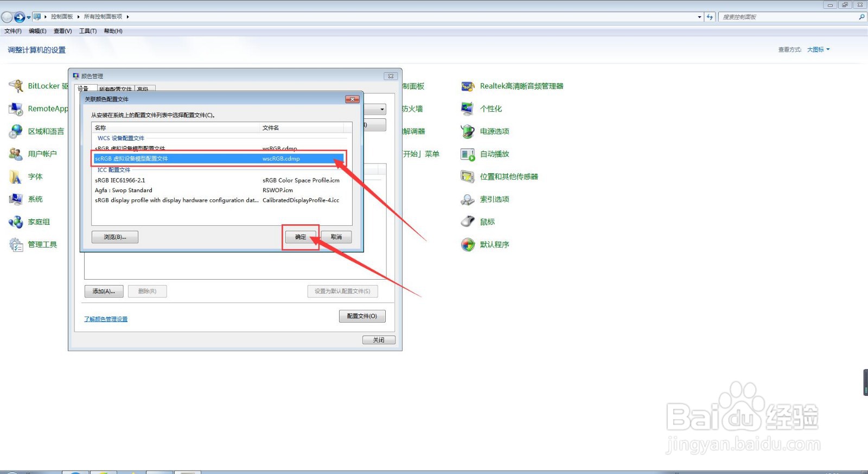
Task: Click the 文件名 column header
Action: (302, 128)
